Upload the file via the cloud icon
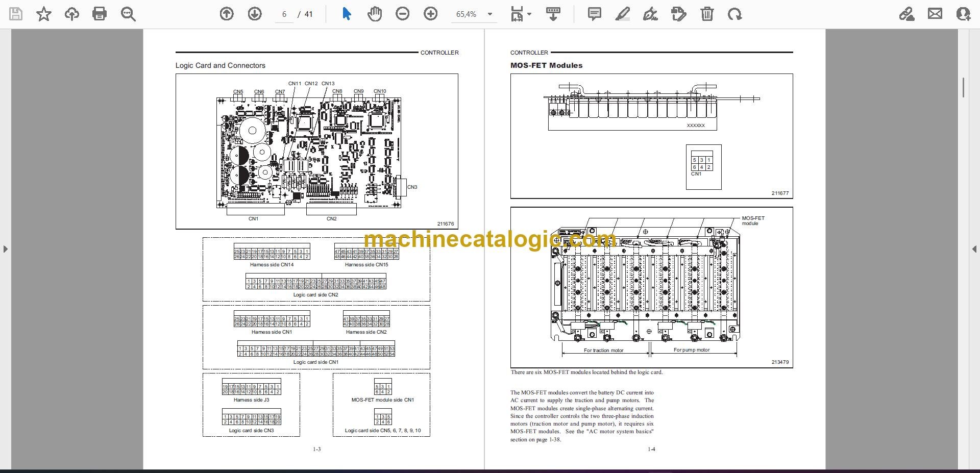Viewport: 980px width, 473px height. click(72, 14)
